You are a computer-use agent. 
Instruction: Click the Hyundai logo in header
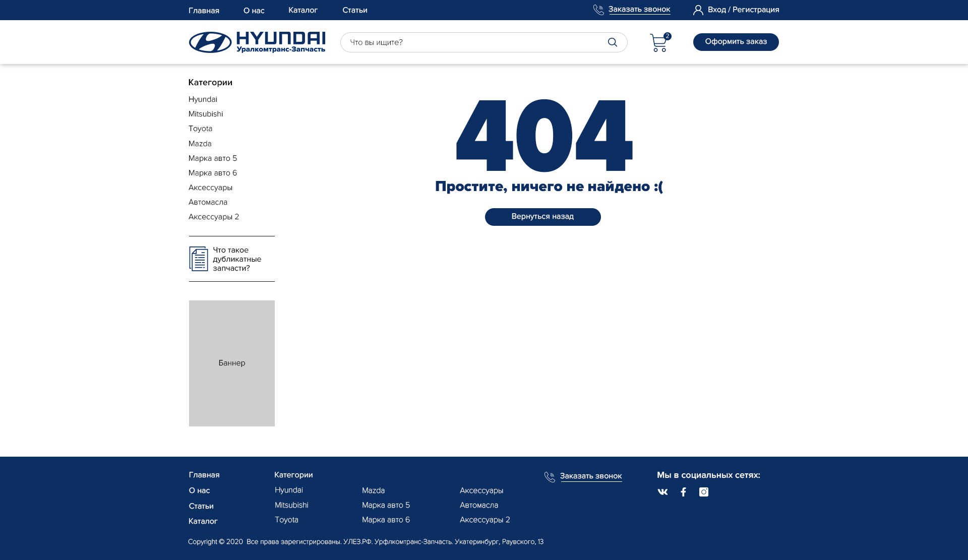[x=257, y=42]
